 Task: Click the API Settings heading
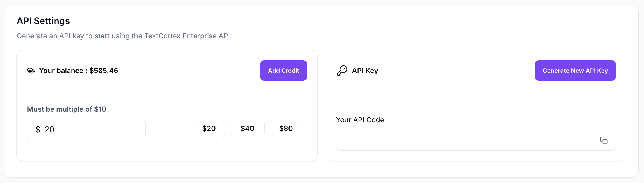click(43, 21)
